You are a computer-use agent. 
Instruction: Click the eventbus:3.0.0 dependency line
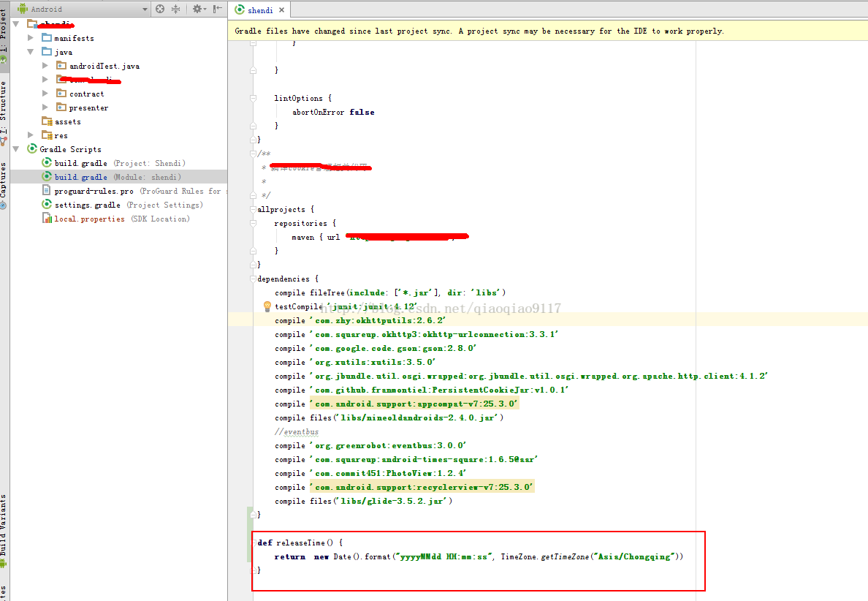371,446
